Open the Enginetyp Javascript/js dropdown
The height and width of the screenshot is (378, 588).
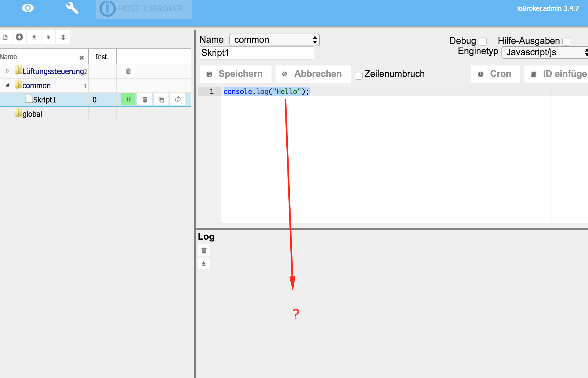(x=545, y=52)
